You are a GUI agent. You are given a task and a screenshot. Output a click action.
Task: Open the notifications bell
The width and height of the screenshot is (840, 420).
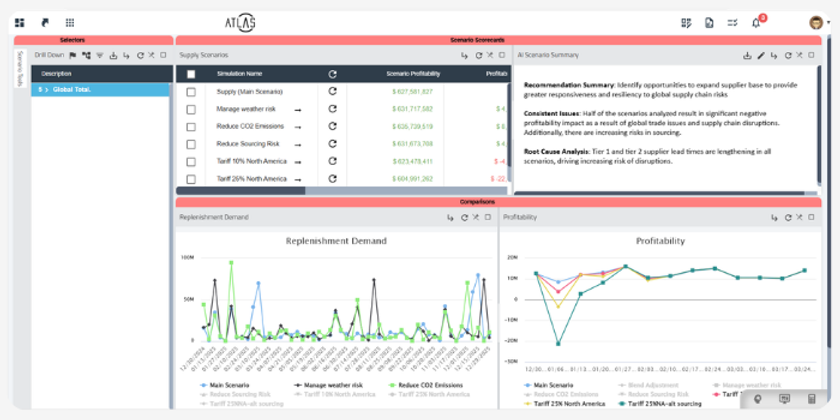point(757,22)
